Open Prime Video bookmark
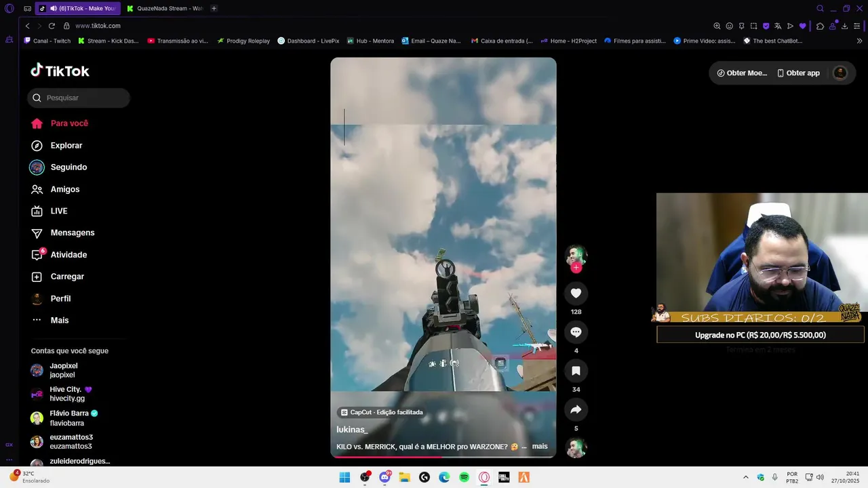The image size is (868, 488). coord(704,41)
